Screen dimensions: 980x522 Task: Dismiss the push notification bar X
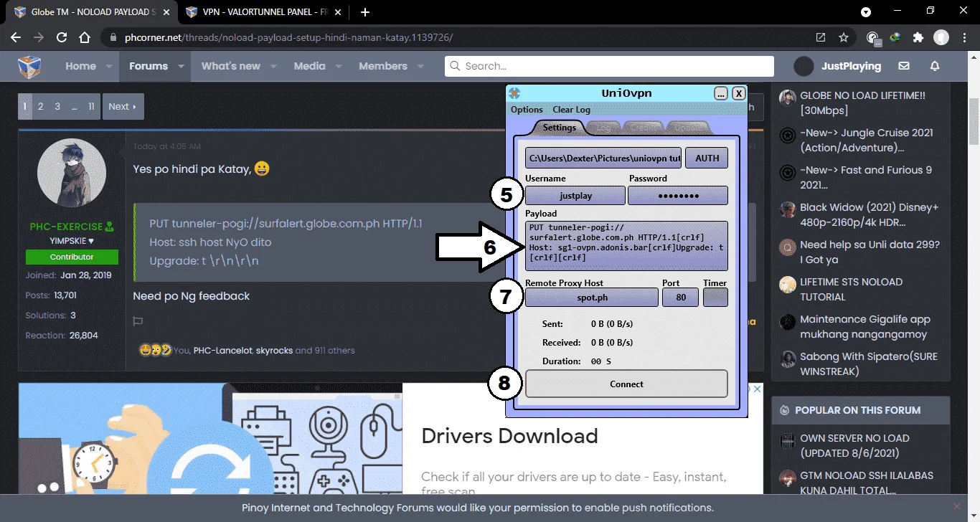click(956, 507)
